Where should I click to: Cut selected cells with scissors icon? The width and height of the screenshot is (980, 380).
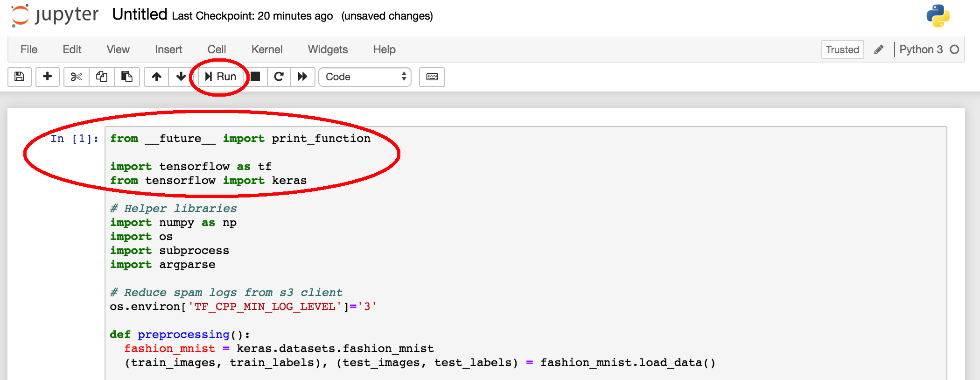[x=76, y=77]
